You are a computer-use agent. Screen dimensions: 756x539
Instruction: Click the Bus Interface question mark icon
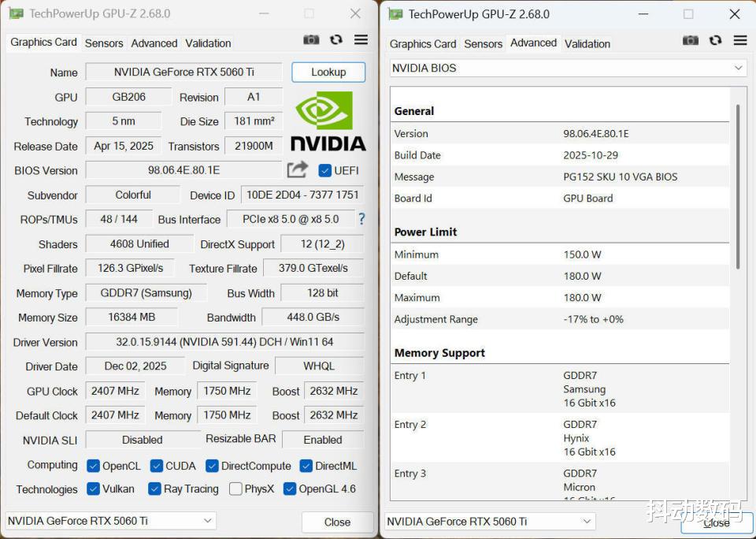[361, 219]
